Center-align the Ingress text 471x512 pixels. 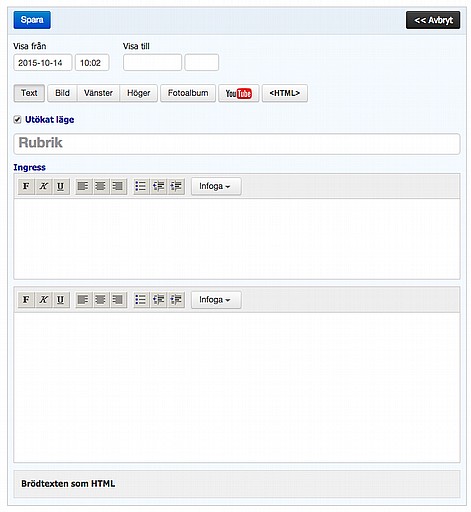pos(101,186)
